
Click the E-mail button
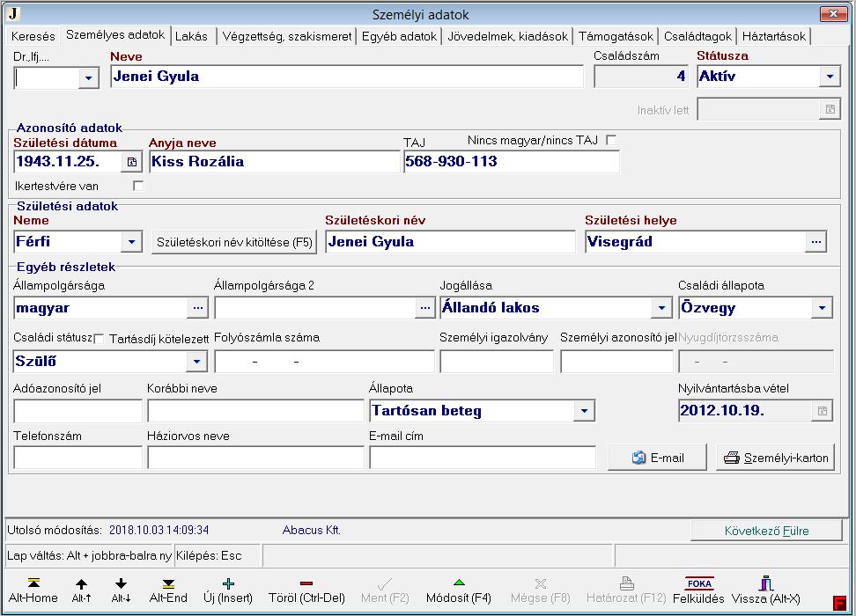(657, 458)
